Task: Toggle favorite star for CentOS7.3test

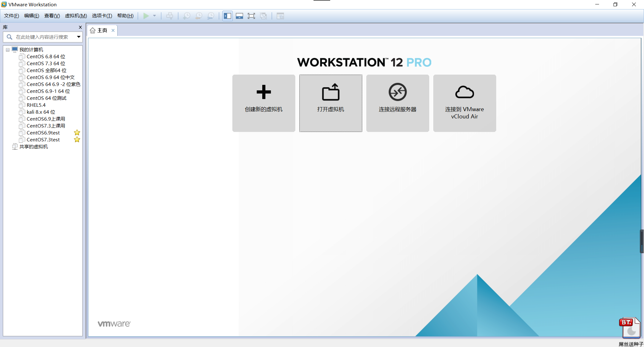Action: [77, 139]
